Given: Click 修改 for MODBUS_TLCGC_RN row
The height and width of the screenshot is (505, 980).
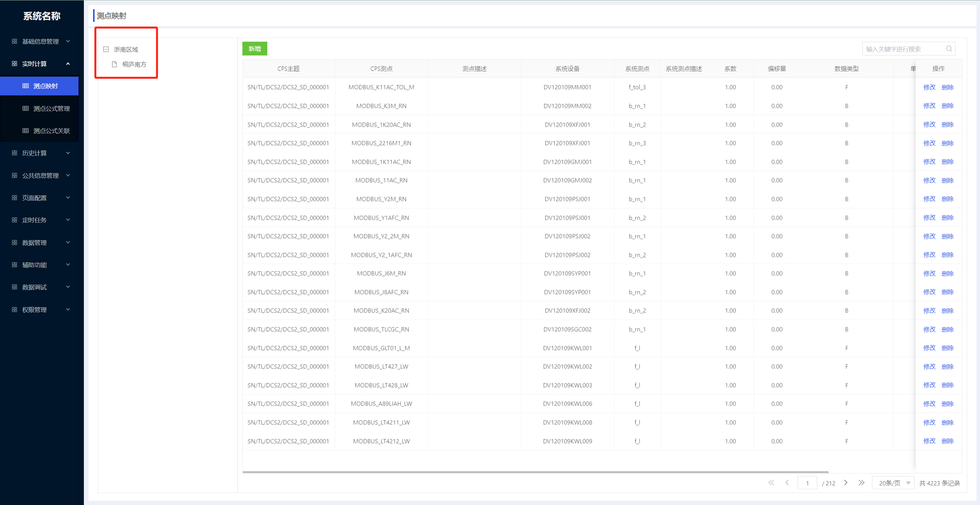Looking at the screenshot, I should tap(929, 330).
